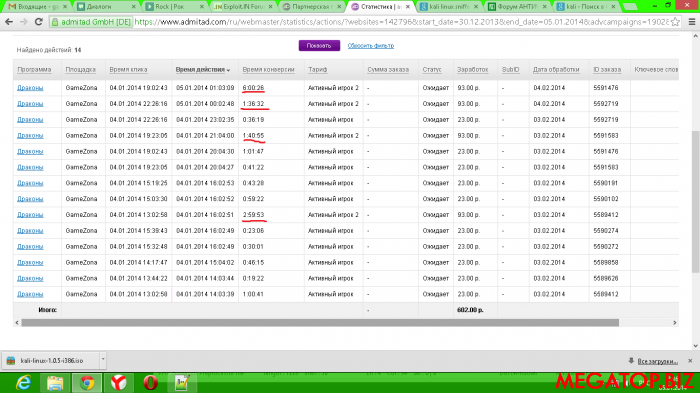Select the Найдено действий: 14 text
700x393 pixels.
point(49,50)
